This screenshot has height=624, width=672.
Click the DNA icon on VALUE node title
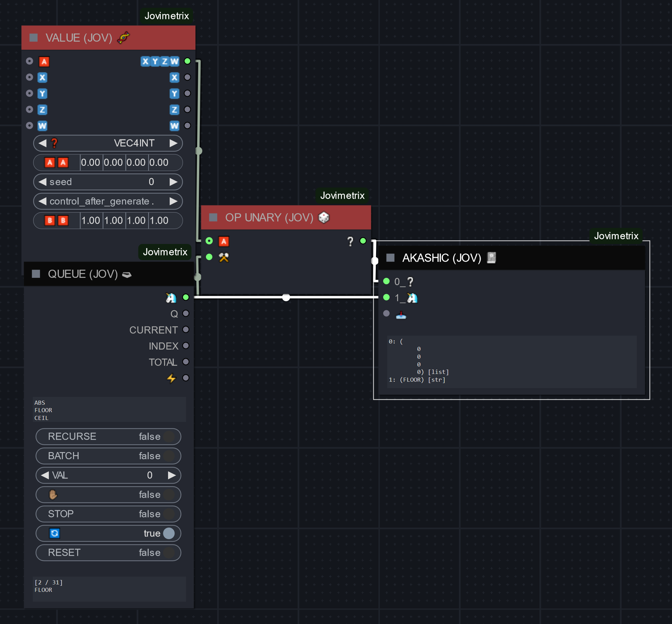click(x=123, y=38)
